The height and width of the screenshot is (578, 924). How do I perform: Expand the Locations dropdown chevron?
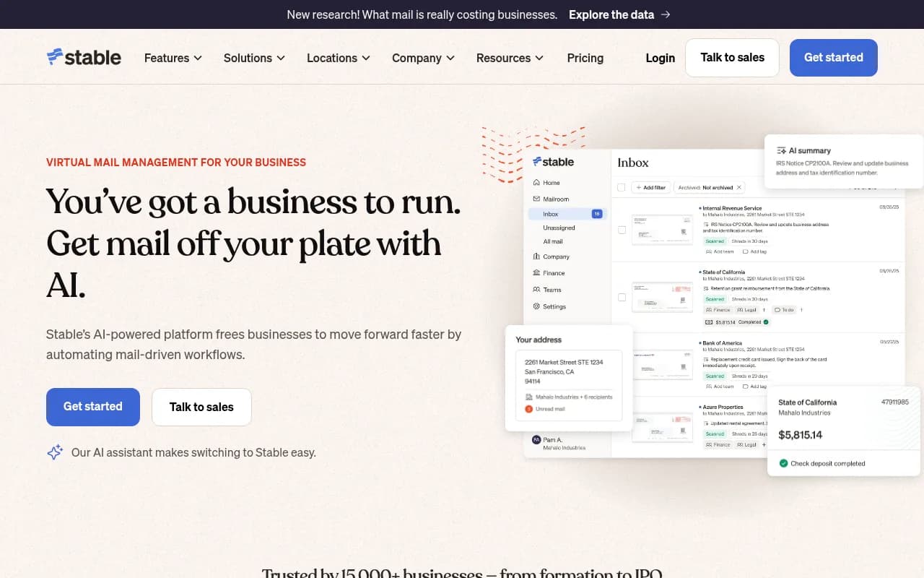point(366,58)
